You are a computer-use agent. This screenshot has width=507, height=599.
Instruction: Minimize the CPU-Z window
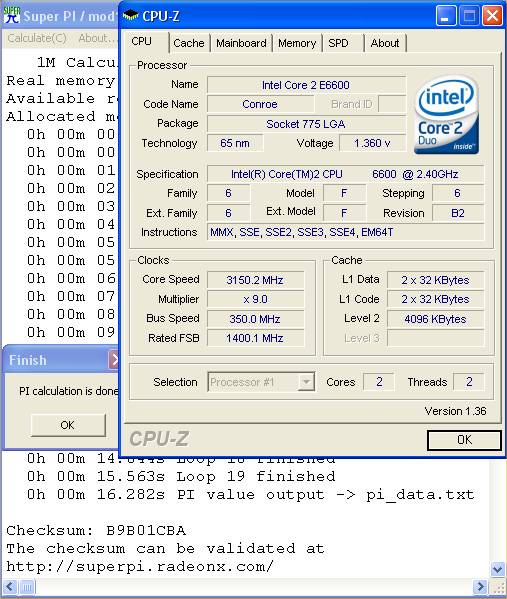445,16
